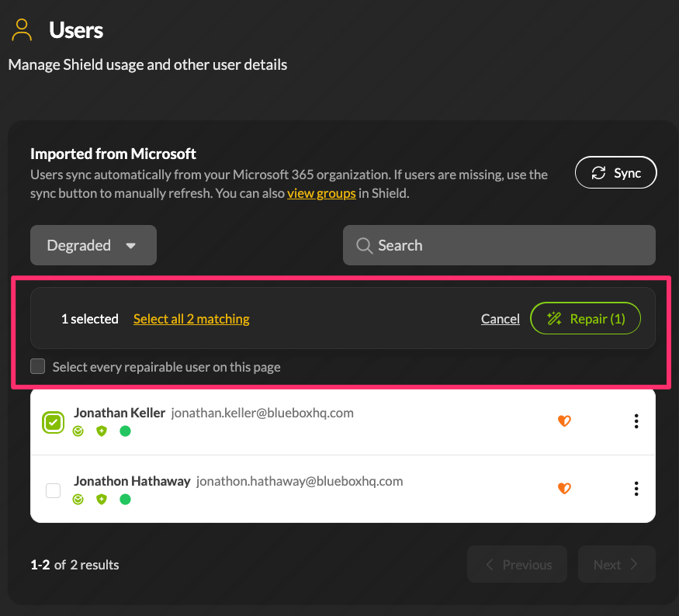Click the Repair (1) button

585,318
